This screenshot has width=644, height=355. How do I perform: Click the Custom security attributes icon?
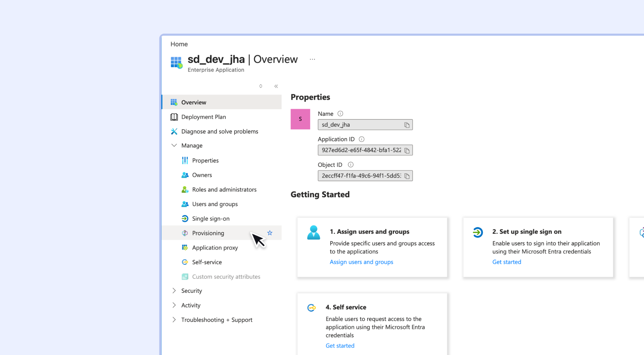click(185, 276)
